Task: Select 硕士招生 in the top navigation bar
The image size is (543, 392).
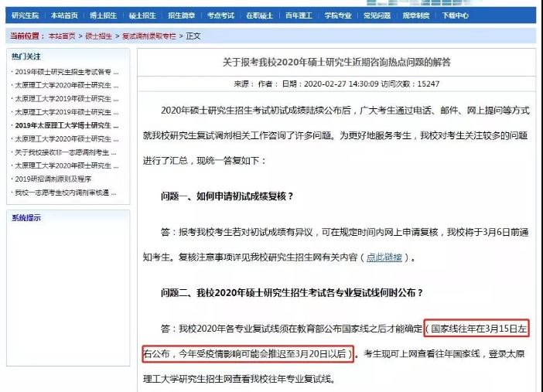Action: pyautogui.click(x=142, y=15)
